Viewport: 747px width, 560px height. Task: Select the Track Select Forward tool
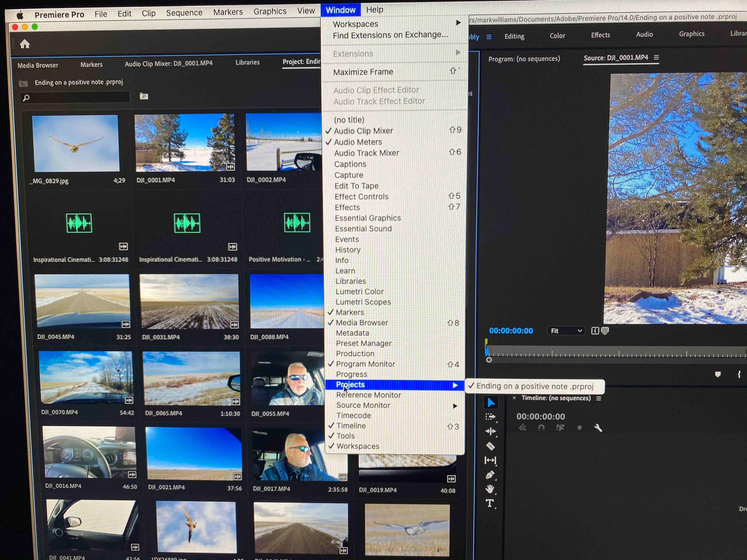point(490,417)
